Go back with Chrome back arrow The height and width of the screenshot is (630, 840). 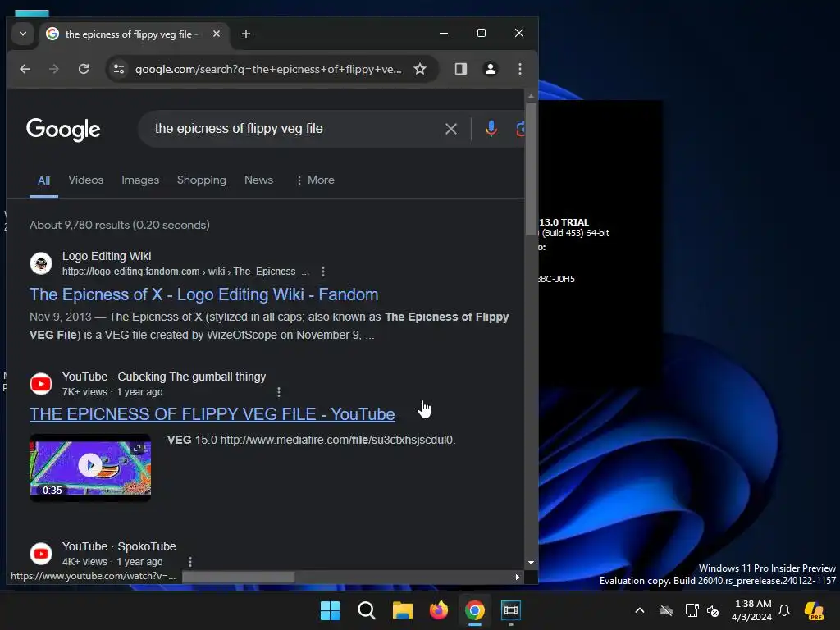click(x=25, y=69)
